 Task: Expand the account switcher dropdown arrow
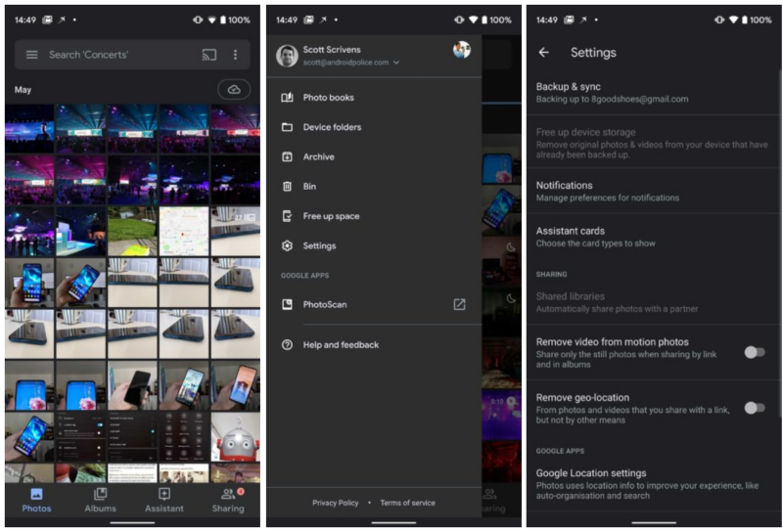396,63
